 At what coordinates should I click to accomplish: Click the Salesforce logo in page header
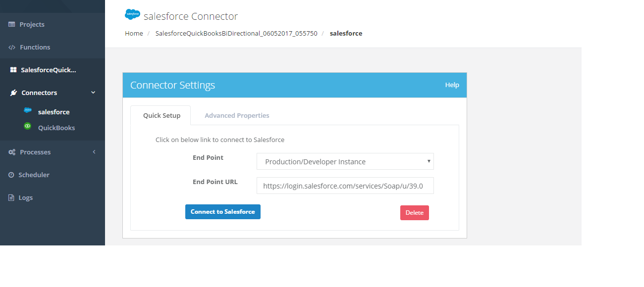point(132,15)
